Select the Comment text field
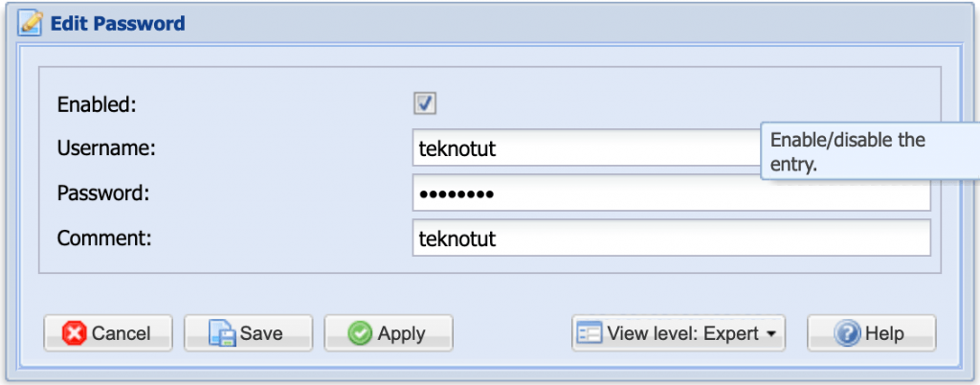This screenshot has height=385, width=980. pos(670,238)
